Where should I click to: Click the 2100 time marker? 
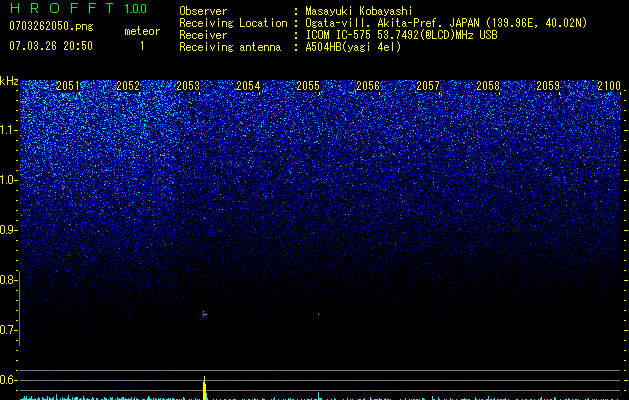tap(609, 86)
